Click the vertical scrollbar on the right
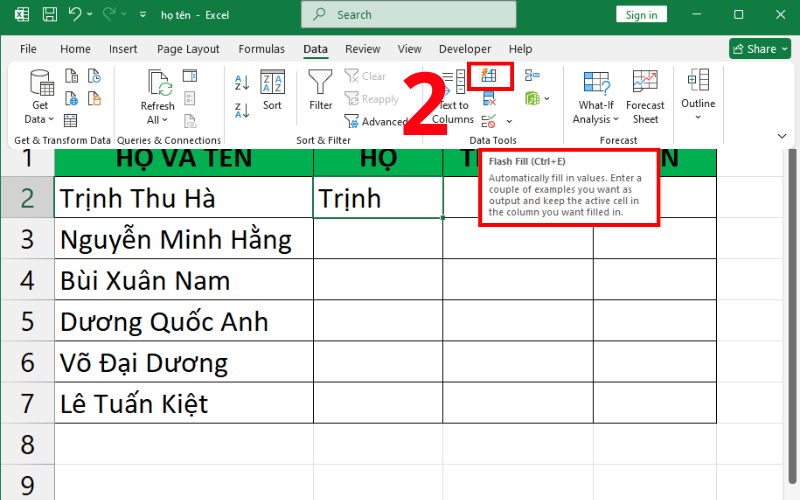 tap(792, 316)
